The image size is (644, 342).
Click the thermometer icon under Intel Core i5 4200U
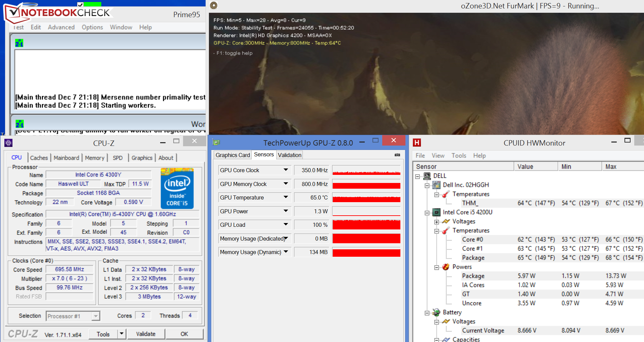446,230
